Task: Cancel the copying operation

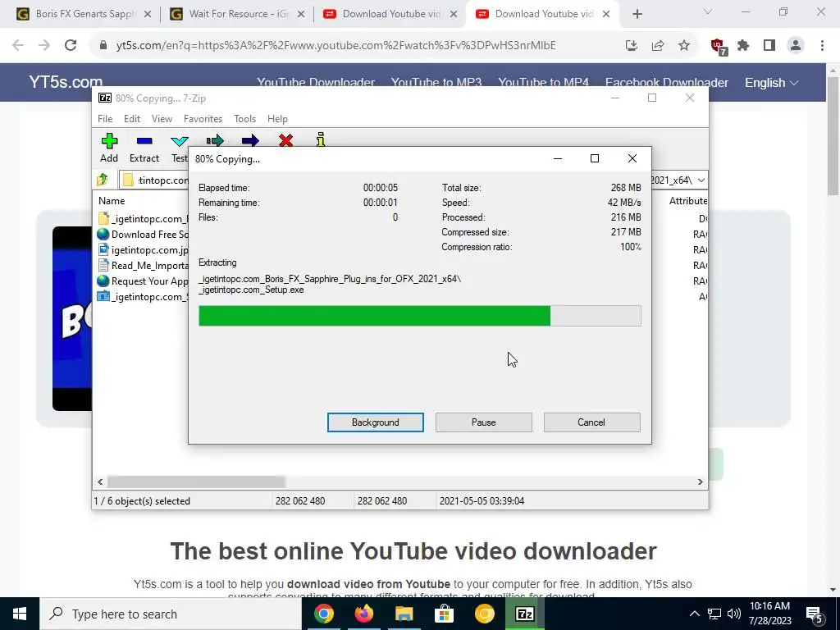Action: coord(591,422)
